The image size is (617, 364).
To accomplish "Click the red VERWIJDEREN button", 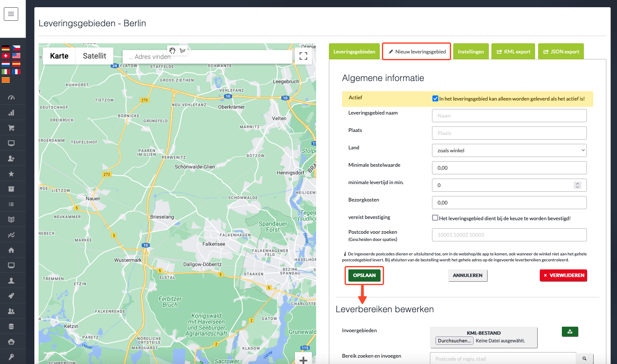I will point(564,275).
